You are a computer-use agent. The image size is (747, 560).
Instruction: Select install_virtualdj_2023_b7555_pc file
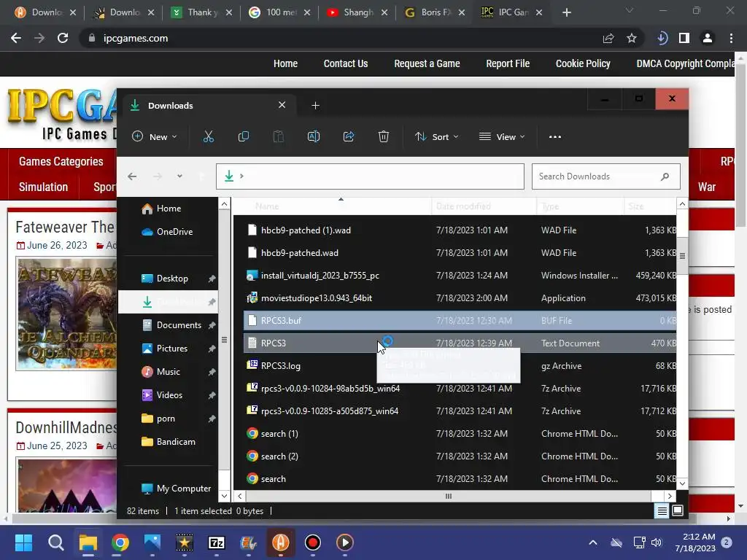(460, 275)
